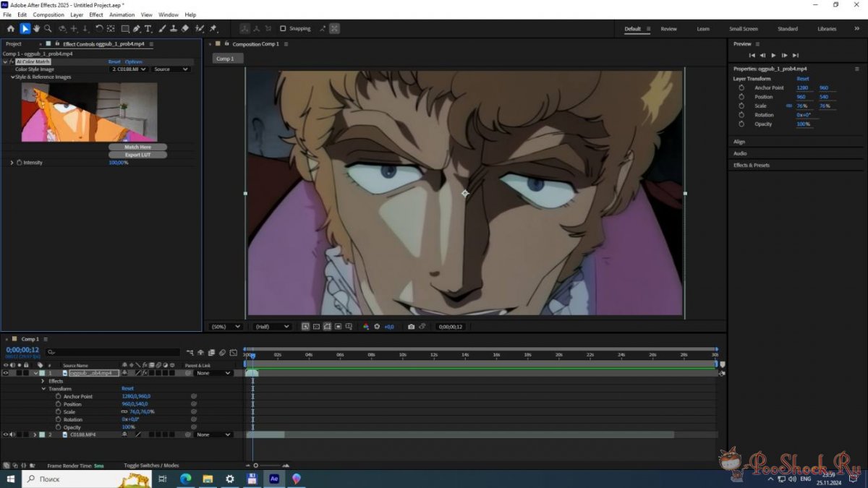Select the Eraser tool

pyautogui.click(x=184, y=29)
